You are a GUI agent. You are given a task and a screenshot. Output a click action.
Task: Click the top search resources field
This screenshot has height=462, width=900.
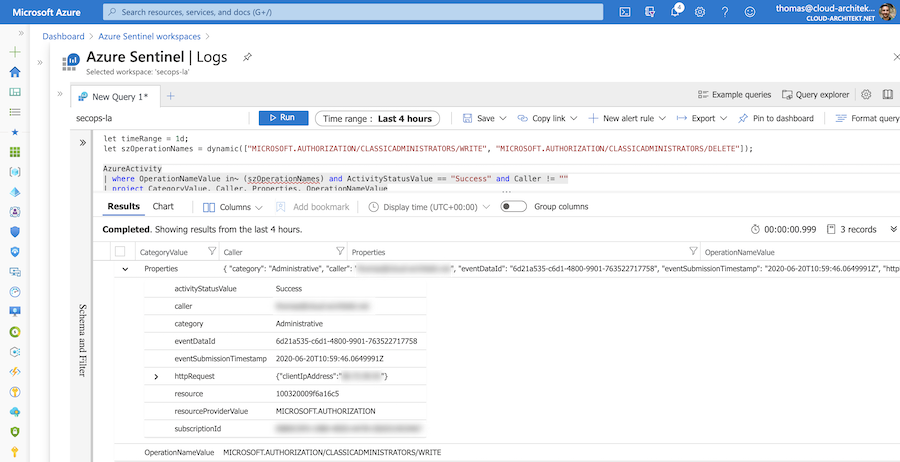[x=353, y=11]
